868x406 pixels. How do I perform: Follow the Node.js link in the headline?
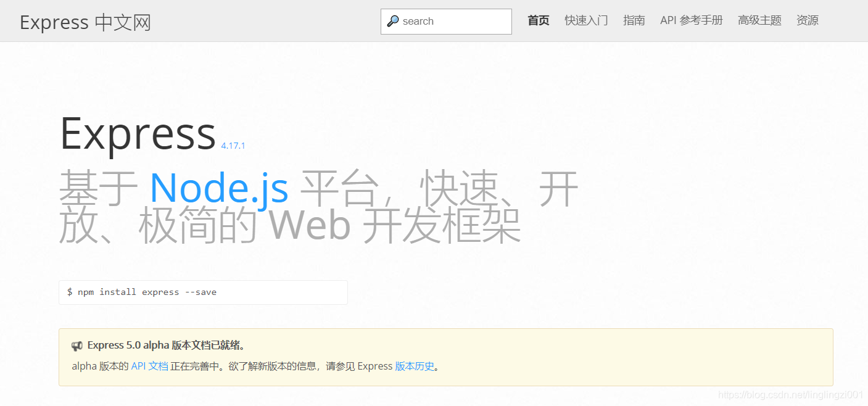coord(219,188)
